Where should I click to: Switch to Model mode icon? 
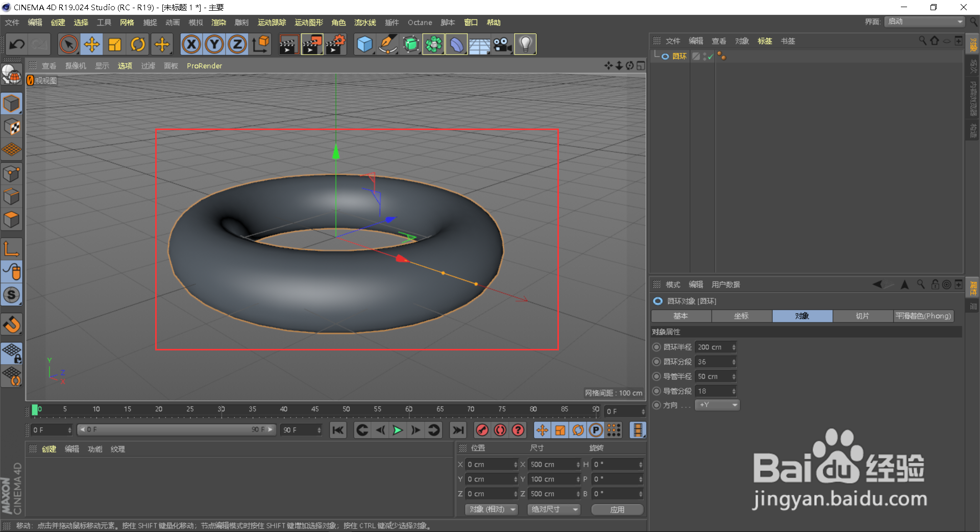[11, 104]
